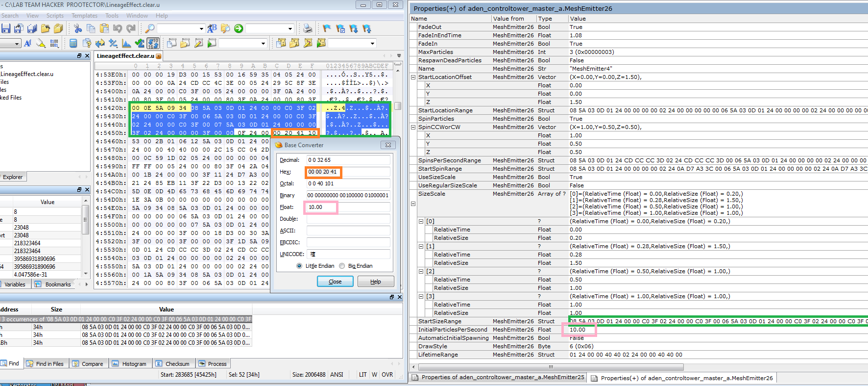The image size is (868, 386).
Task: Select the Big Endian radio button
Action: (342, 266)
